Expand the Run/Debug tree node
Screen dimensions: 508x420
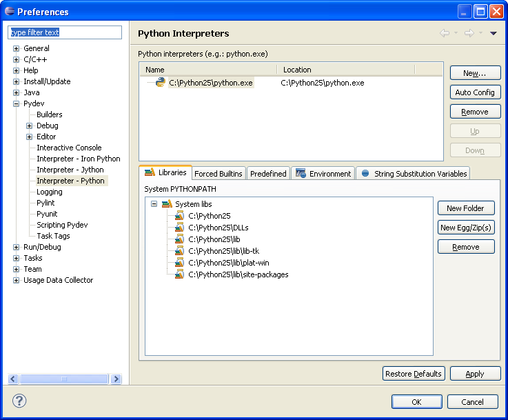(x=16, y=248)
